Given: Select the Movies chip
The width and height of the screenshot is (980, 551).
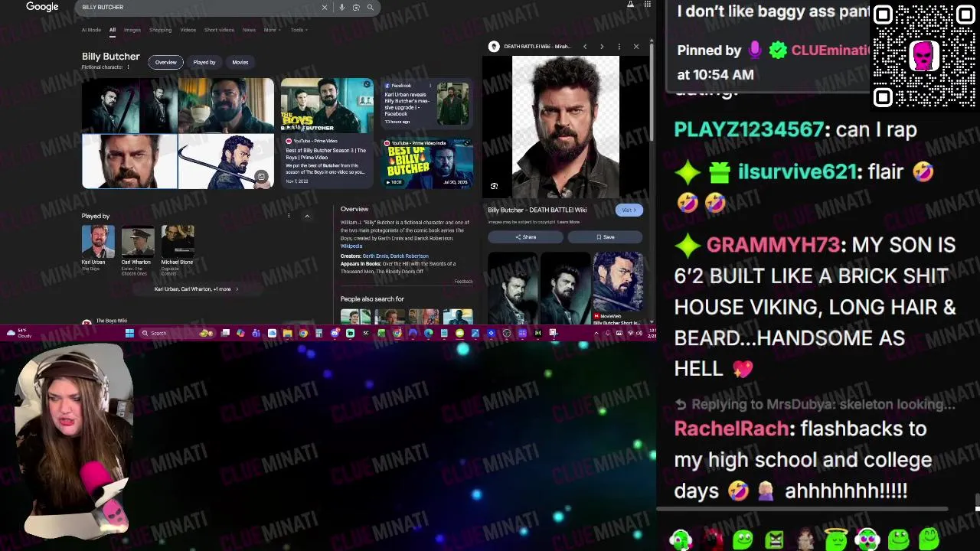Looking at the screenshot, I should (x=240, y=62).
